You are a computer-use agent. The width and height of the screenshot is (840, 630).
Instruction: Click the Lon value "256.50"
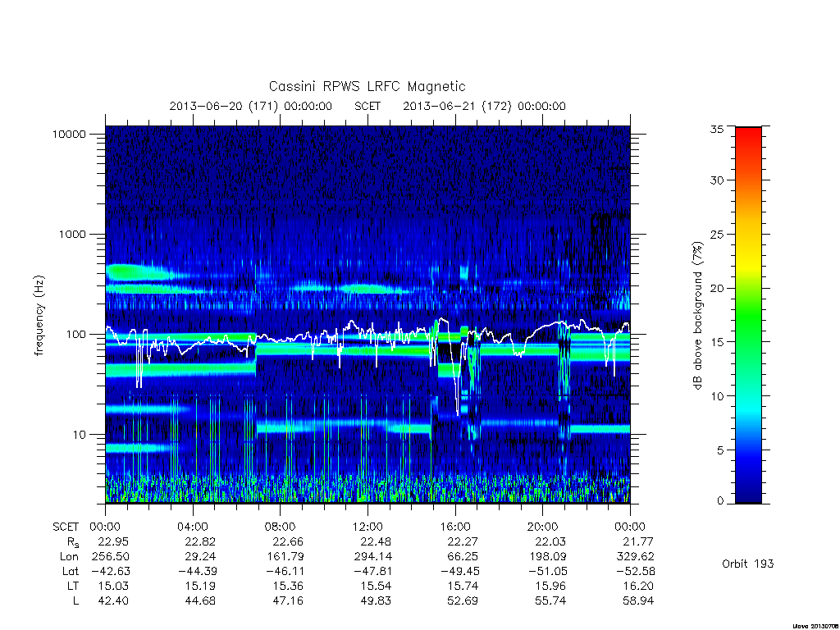coord(110,557)
